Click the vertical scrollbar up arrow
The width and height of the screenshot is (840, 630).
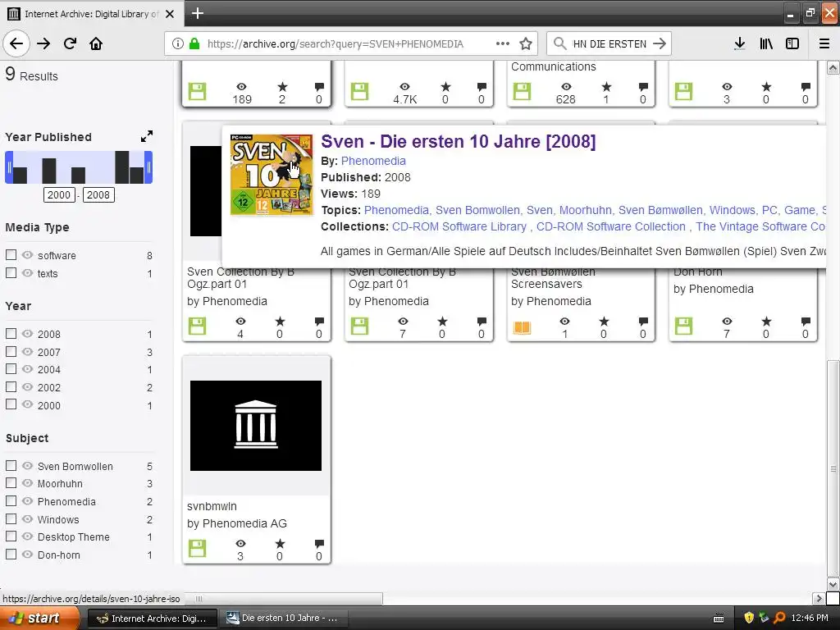point(833,67)
